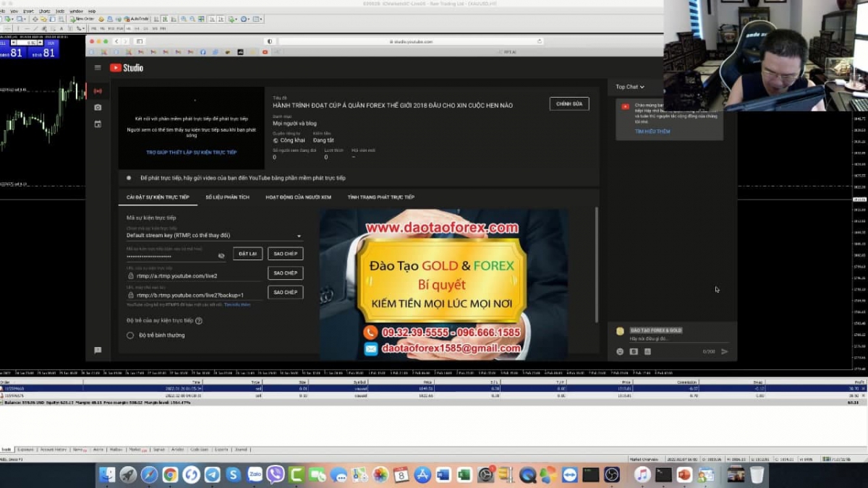Image resolution: width=868 pixels, height=488 pixels.
Task: Open the Manage calendar sidebar icon
Action: 98,124
